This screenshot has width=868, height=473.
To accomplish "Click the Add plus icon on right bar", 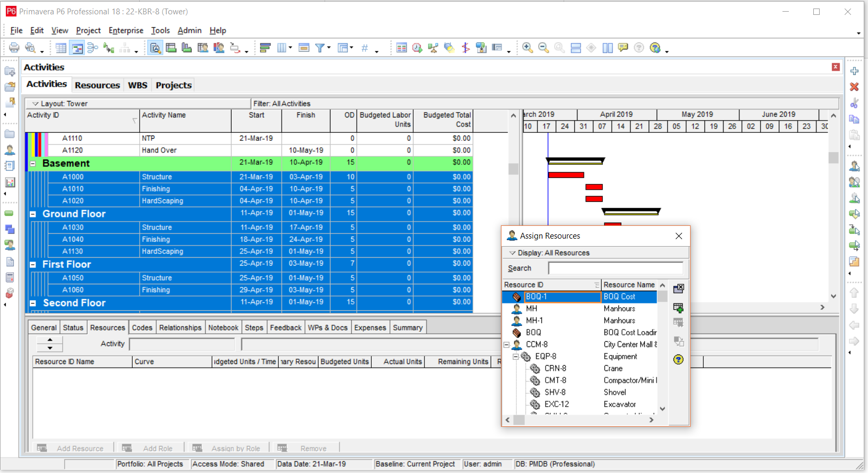I will 854,71.
